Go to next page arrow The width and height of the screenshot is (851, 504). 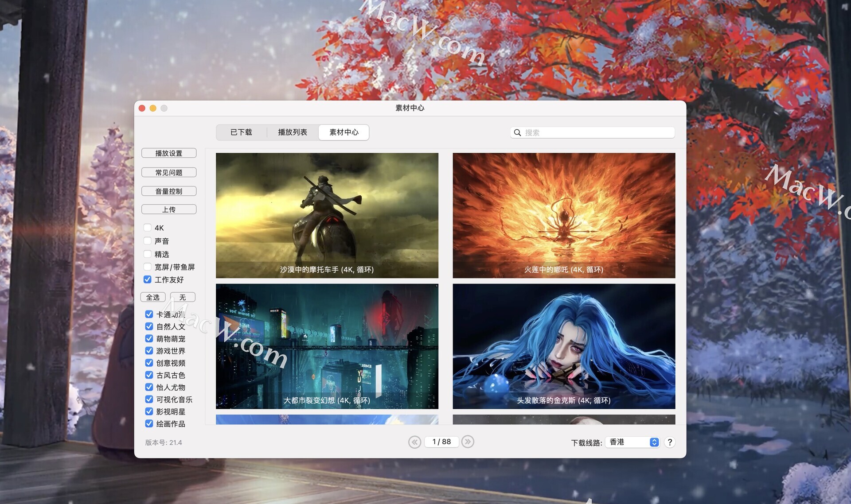coord(468,442)
